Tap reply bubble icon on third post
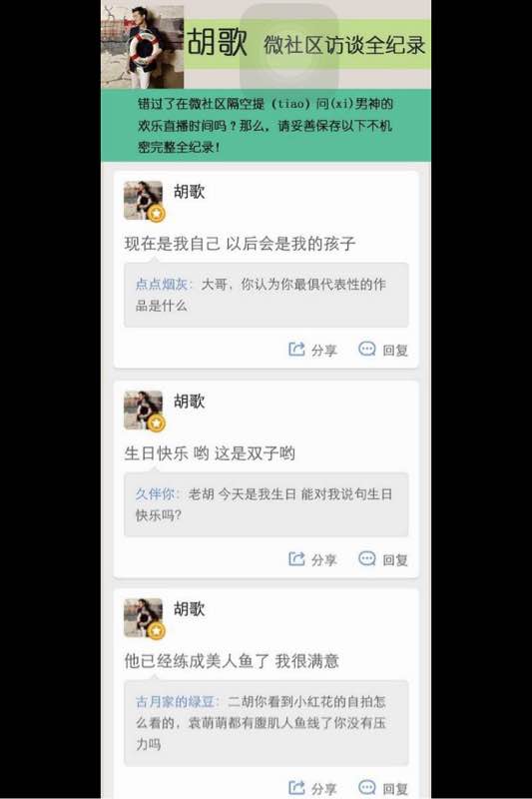Screen dimensions: 532x799 367,788
